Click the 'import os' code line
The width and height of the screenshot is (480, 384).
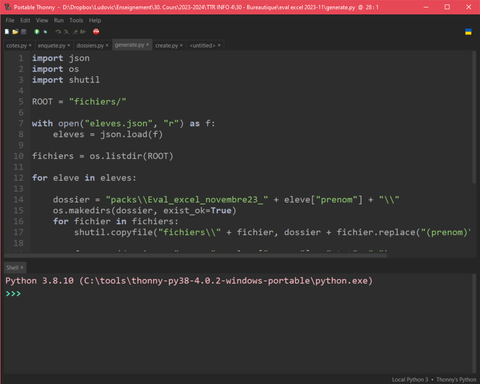pyautogui.click(x=55, y=69)
